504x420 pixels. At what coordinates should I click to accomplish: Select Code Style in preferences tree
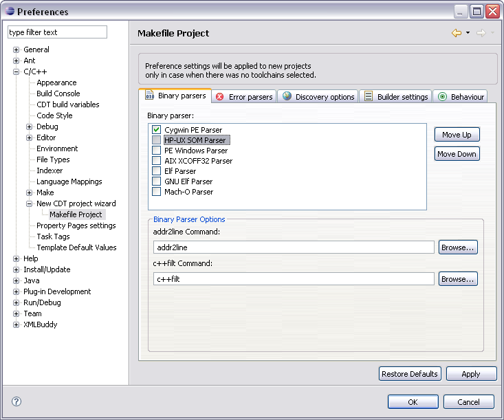tap(54, 115)
